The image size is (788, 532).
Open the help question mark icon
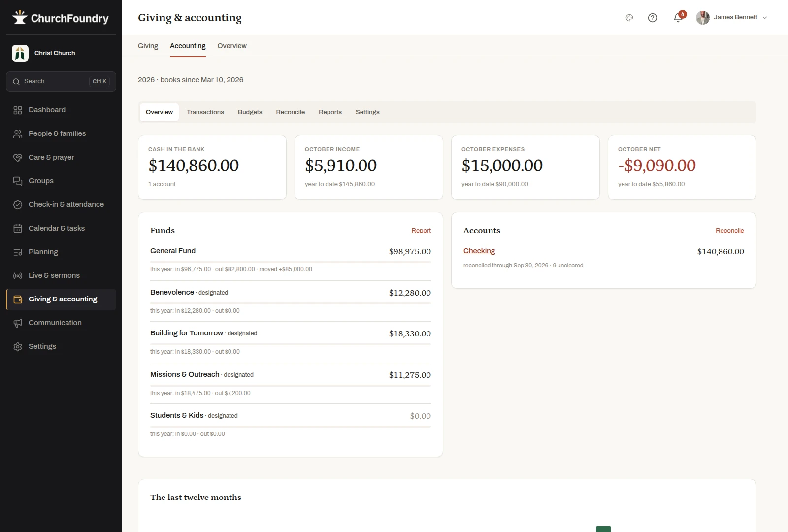pos(653,18)
